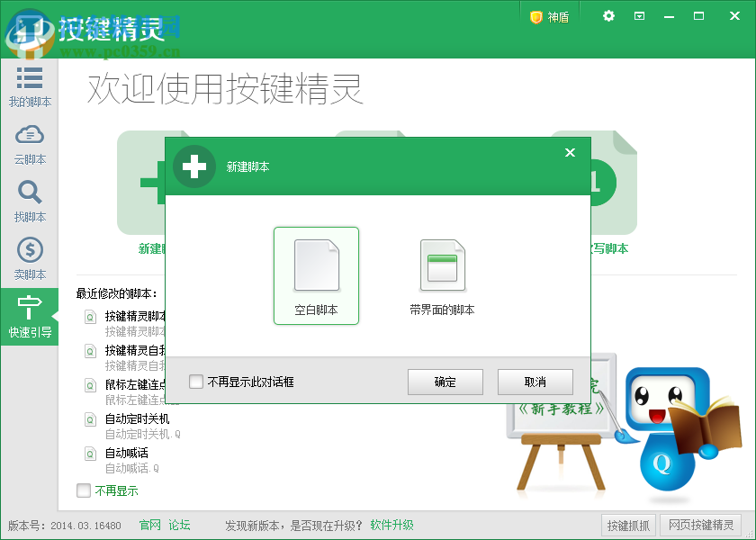Open 云脚本 cloud scripts
Screen dimensions: 756x540
pos(30,145)
